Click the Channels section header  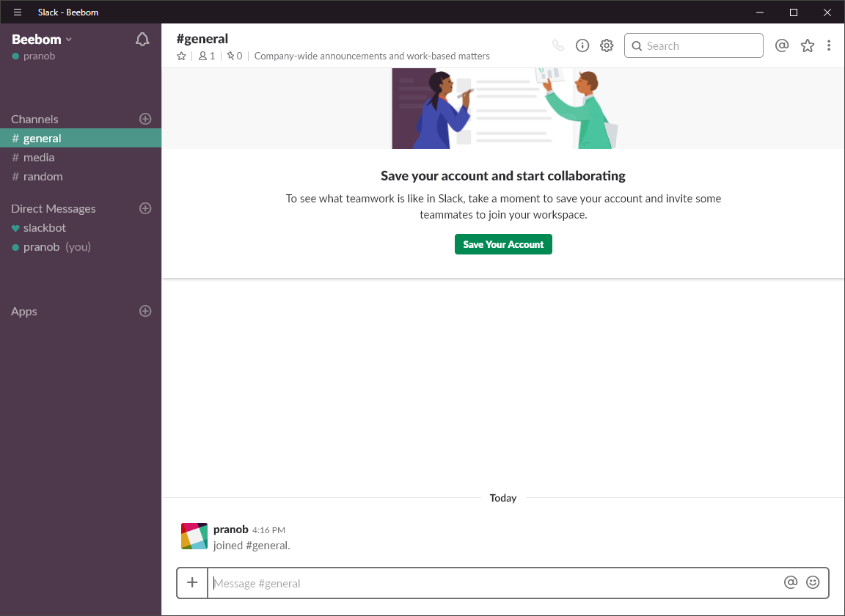click(34, 119)
